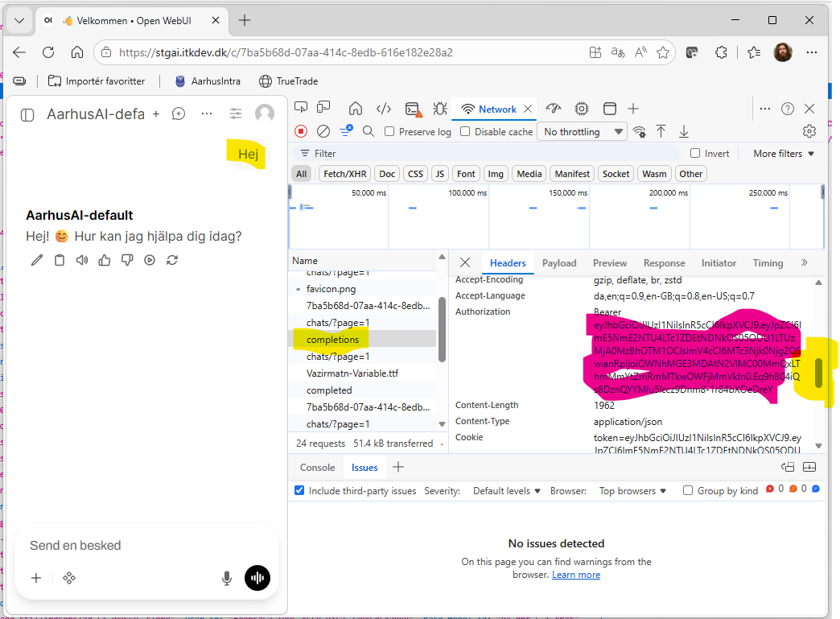Clear the network log

[323, 131]
